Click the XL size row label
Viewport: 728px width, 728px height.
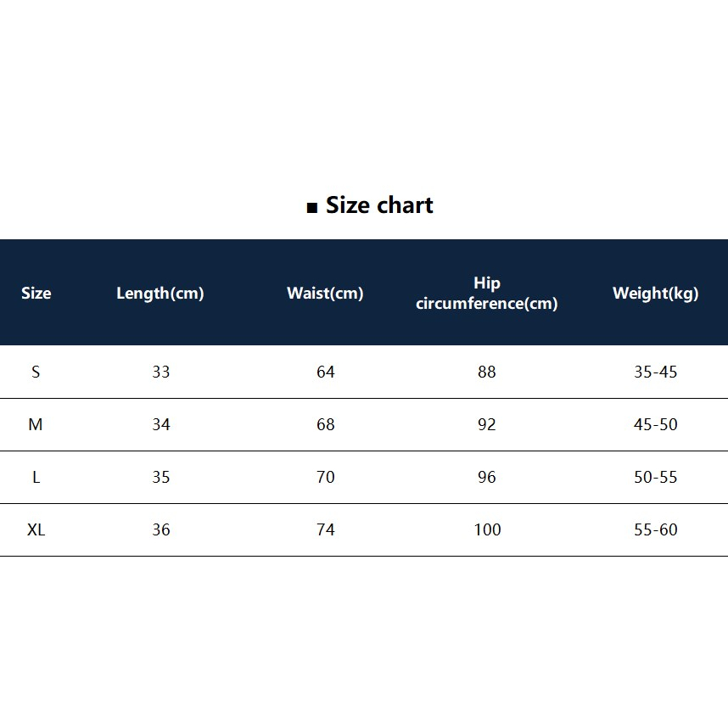pos(36,529)
